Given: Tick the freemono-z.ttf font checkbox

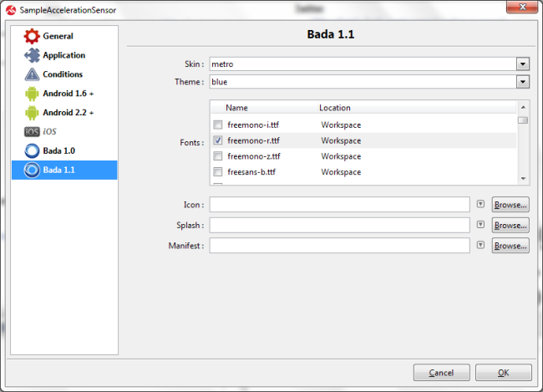Looking at the screenshot, I should pyautogui.click(x=218, y=156).
